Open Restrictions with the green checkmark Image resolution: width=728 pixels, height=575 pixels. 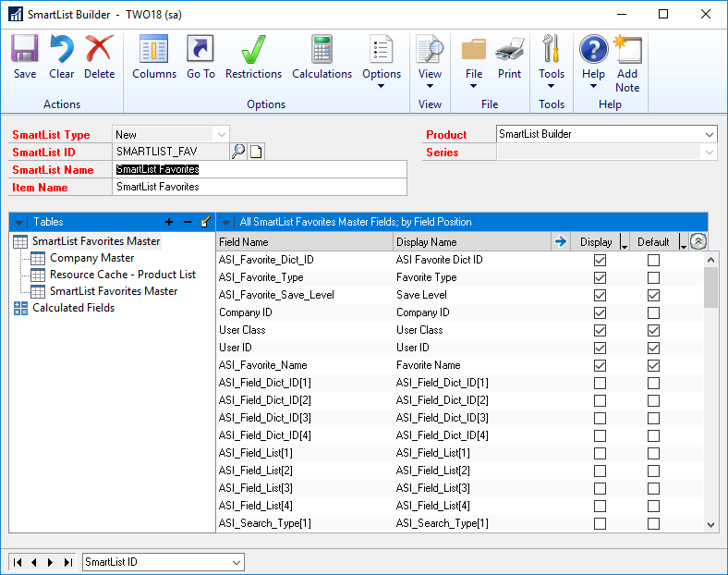pyautogui.click(x=253, y=49)
